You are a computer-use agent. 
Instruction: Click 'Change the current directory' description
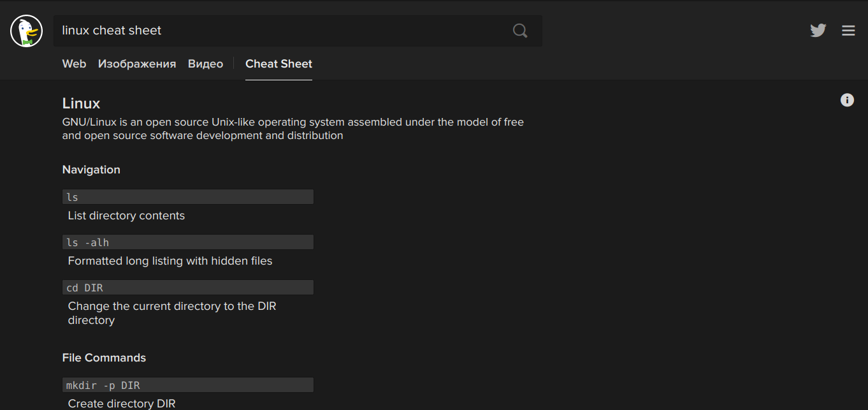pos(172,313)
